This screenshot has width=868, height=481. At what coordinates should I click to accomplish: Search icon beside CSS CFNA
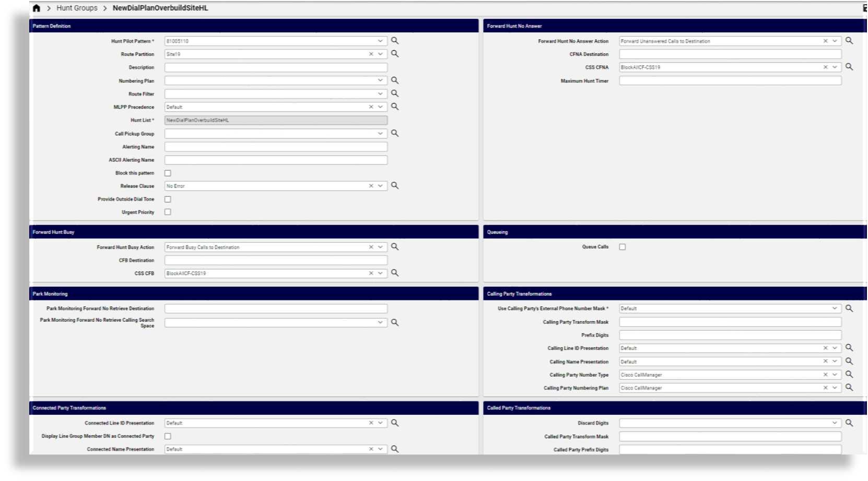(849, 67)
